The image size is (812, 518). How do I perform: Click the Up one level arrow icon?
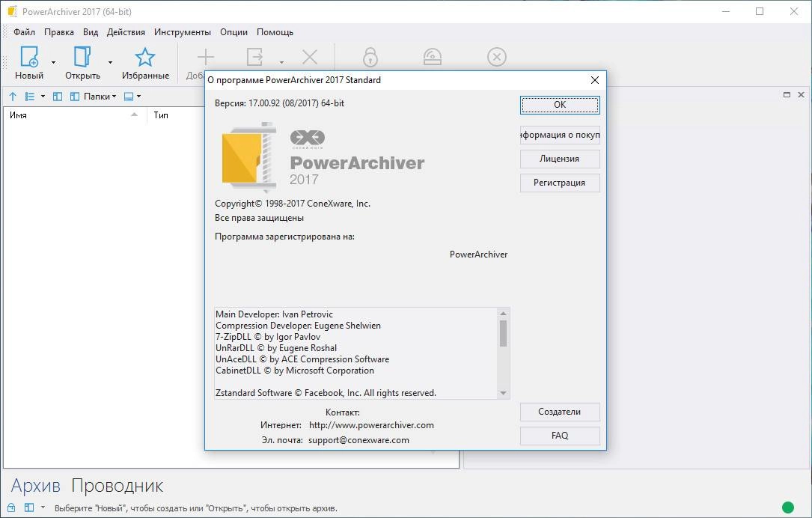pos(13,97)
